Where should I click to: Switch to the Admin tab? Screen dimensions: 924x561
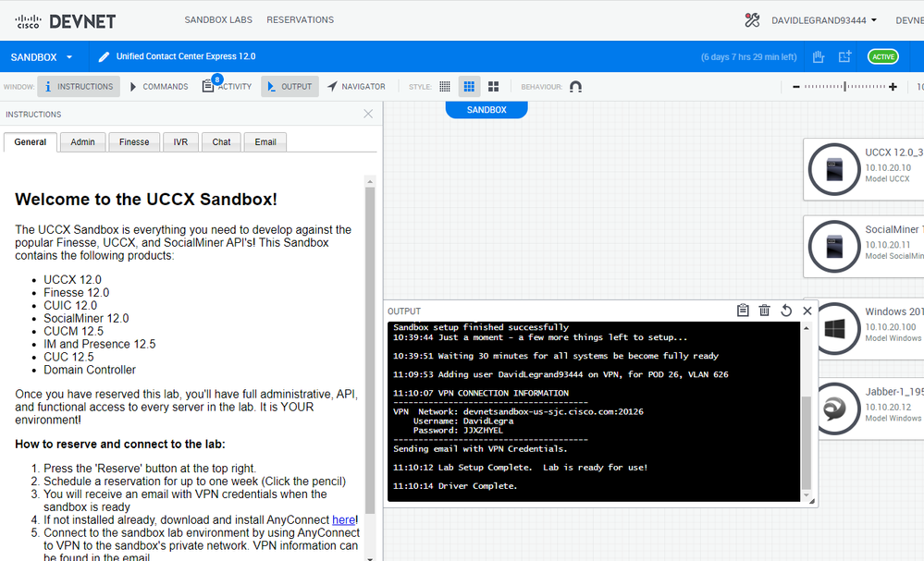tap(82, 142)
